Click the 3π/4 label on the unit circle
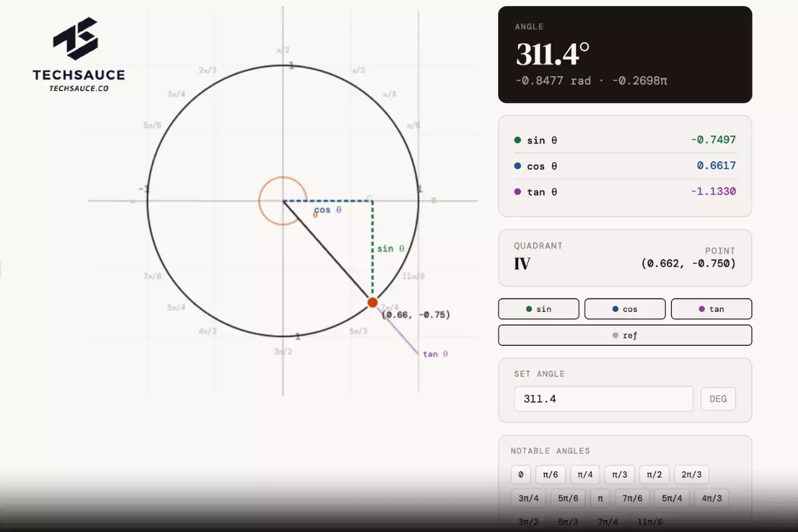 pos(176,94)
